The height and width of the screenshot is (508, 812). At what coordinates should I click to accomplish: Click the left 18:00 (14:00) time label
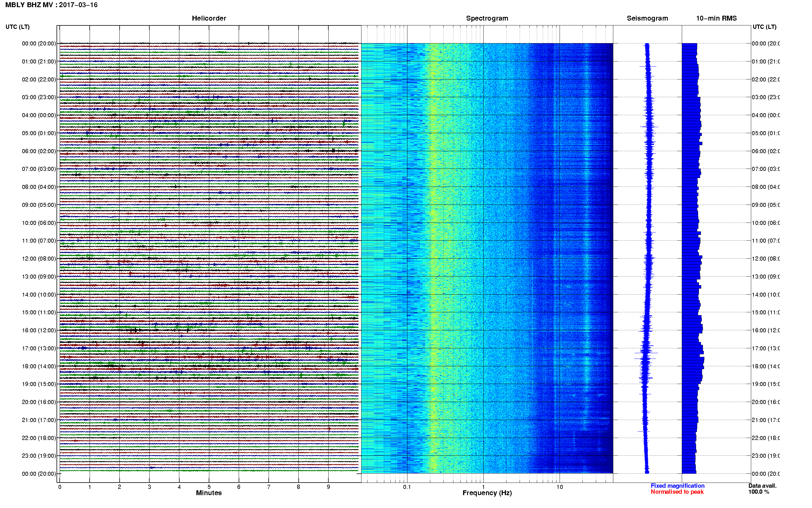click(x=39, y=366)
